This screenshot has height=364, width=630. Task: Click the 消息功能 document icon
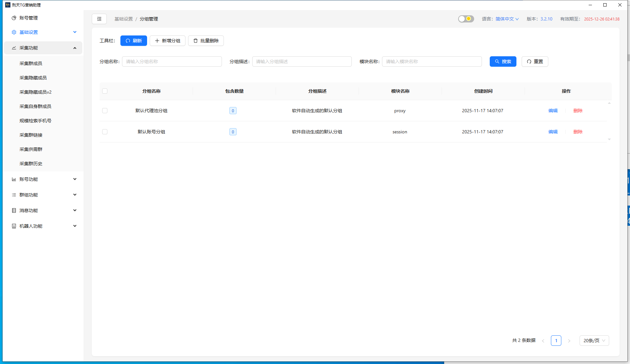click(14, 210)
